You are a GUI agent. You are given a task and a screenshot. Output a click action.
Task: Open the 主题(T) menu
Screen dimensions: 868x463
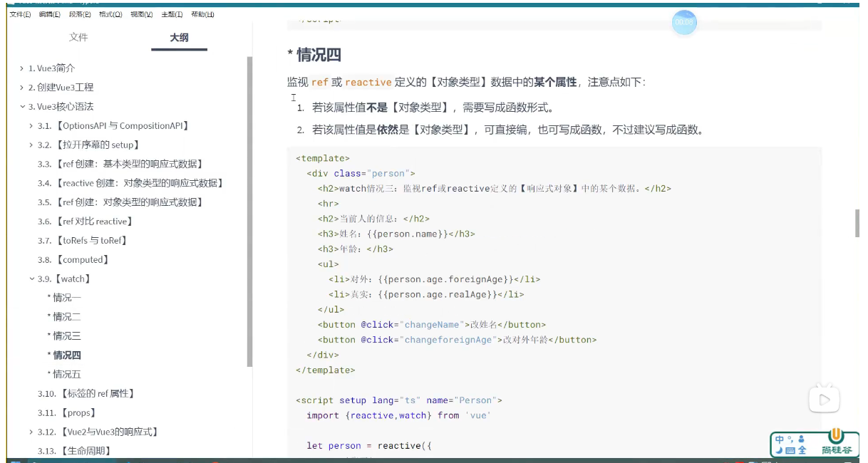click(x=172, y=14)
